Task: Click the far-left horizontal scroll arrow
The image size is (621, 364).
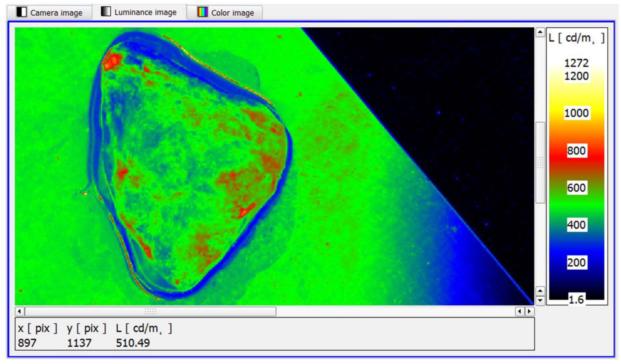Action: pos(20,311)
